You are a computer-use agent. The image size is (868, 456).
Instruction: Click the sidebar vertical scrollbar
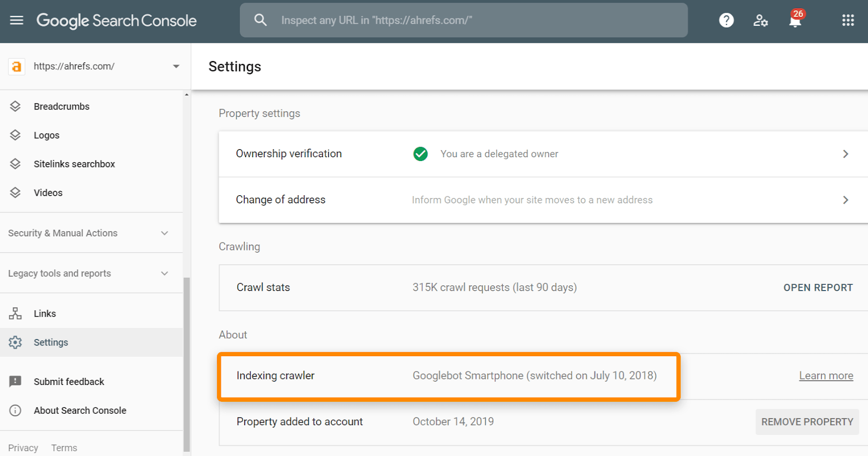[187, 363]
